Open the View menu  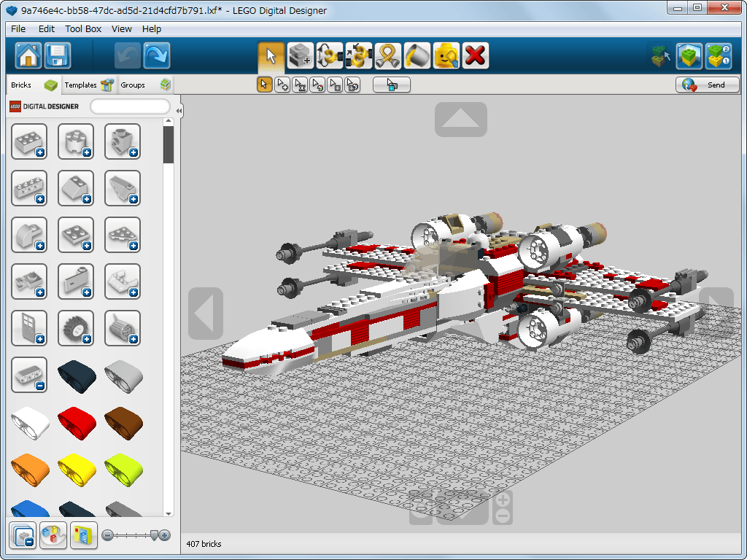122,29
